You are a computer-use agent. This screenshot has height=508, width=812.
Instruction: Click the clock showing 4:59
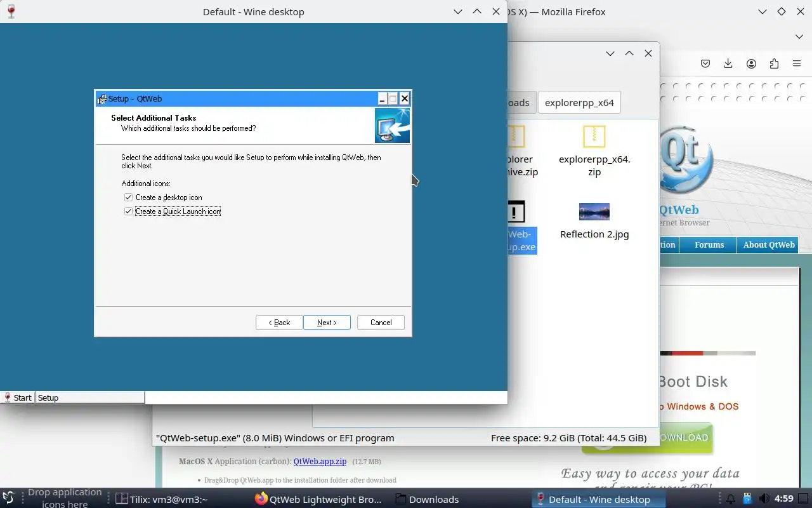point(784,499)
